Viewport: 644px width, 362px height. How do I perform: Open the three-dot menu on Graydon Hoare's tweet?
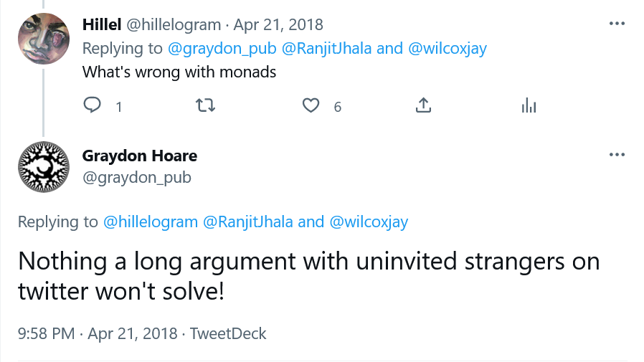(x=617, y=155)
